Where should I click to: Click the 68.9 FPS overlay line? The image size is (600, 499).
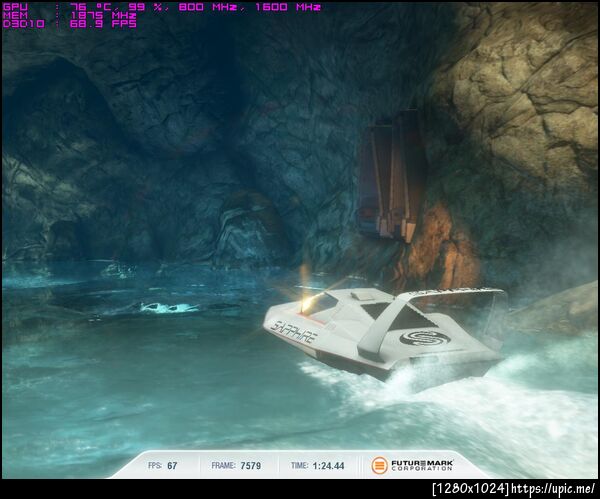pos(69,24)
